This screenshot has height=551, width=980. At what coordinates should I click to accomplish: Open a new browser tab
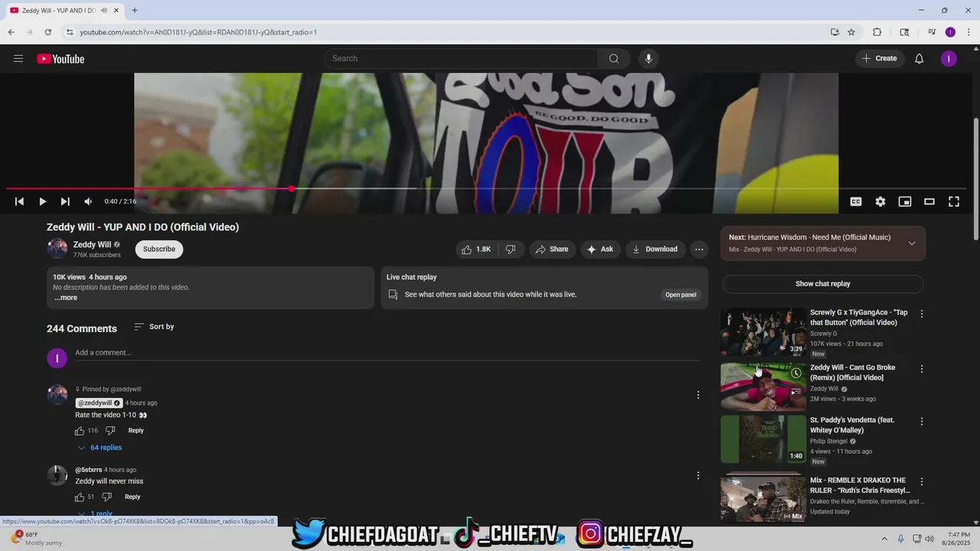[x=135, y=11]
